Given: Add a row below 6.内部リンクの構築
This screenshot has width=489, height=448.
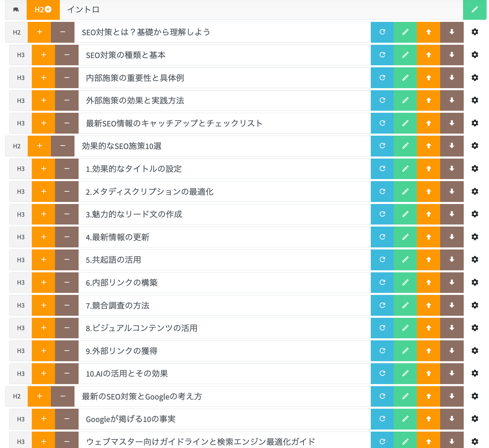Looking at the screenshot, I should click(43, 282).
